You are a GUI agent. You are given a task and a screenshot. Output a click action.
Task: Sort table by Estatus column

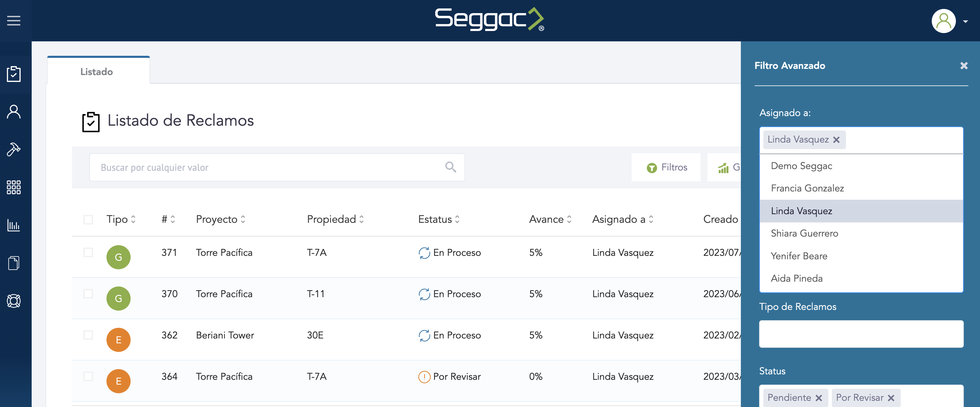pos(439,219)
